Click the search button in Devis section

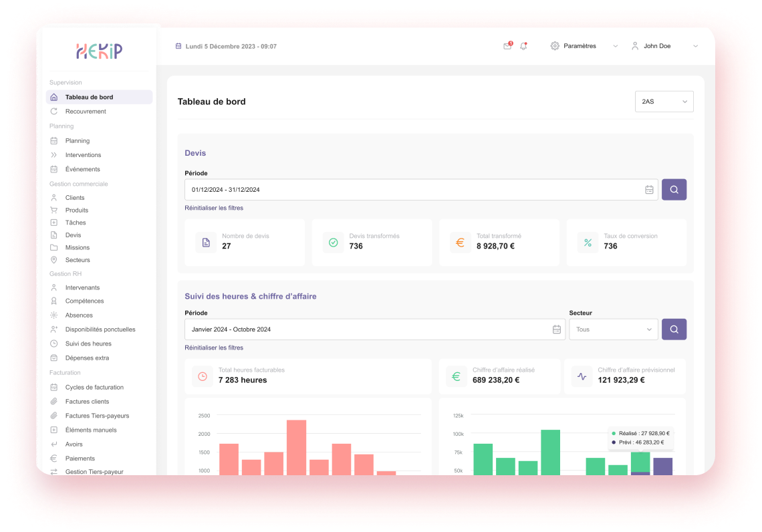coord(674,190)
